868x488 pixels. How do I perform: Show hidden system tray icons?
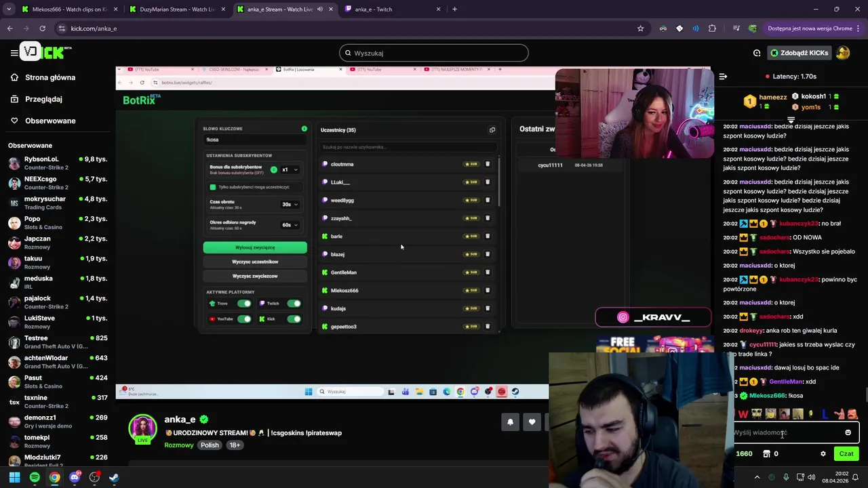point(757,477)
